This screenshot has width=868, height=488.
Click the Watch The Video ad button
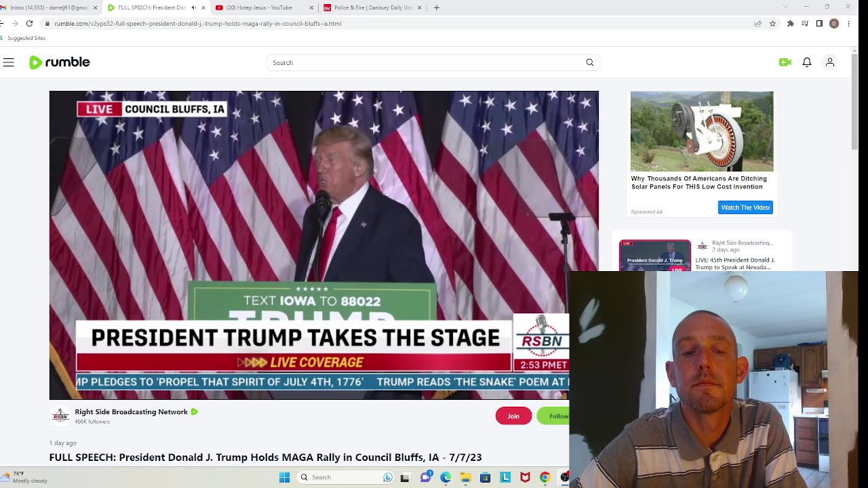(745, 207)
